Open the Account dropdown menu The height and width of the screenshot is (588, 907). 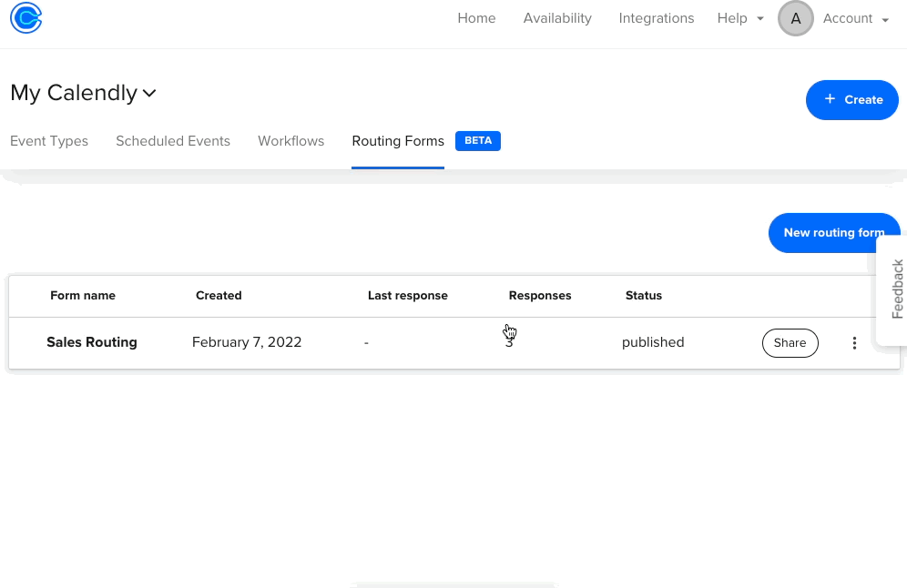point(855,18)
